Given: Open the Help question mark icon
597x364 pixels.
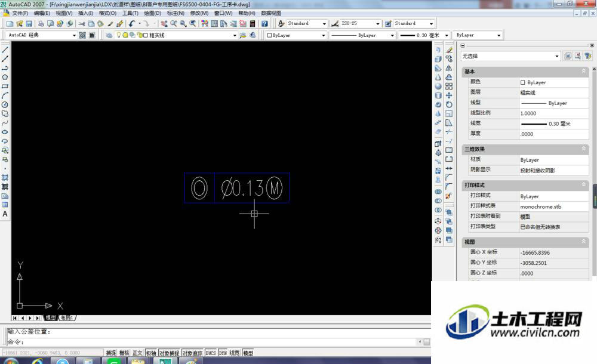Looking at the screenshot, I should (x=264, y=24).
